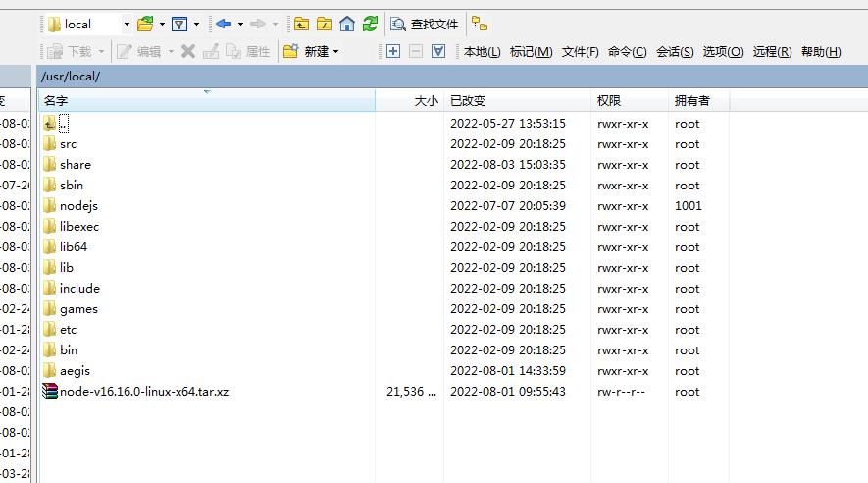Open the remote directory dropdown showing local
868x483 pixels.
[x=88, y=25]
